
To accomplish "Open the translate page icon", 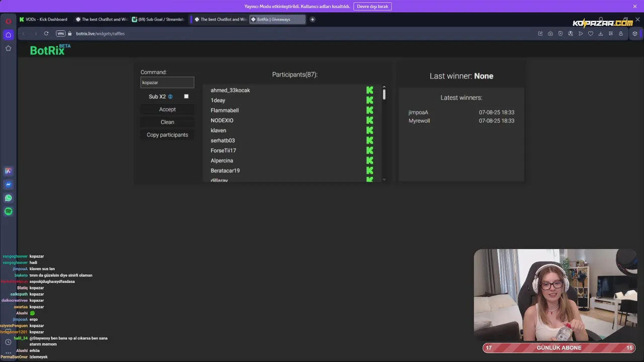I will [571, 34].
